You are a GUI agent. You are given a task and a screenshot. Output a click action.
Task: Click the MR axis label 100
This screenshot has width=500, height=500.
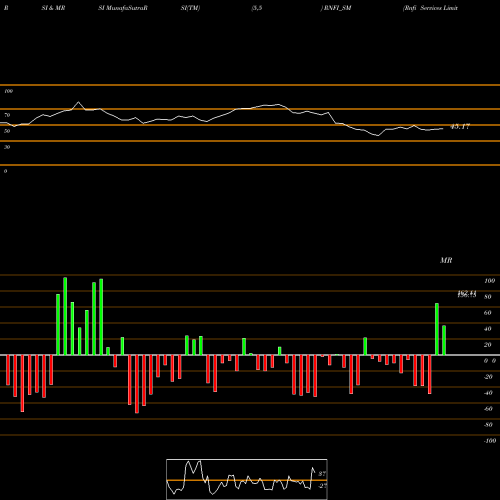coord(489,281)
